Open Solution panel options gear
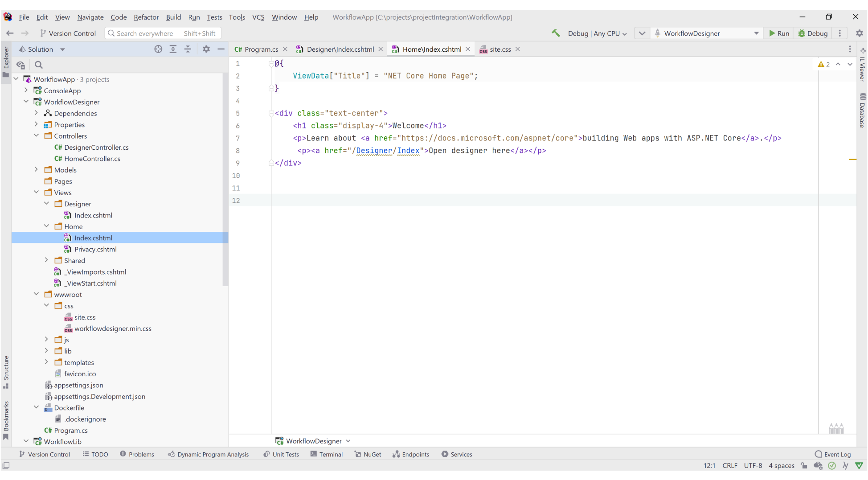868x480 pixels. 206,49
